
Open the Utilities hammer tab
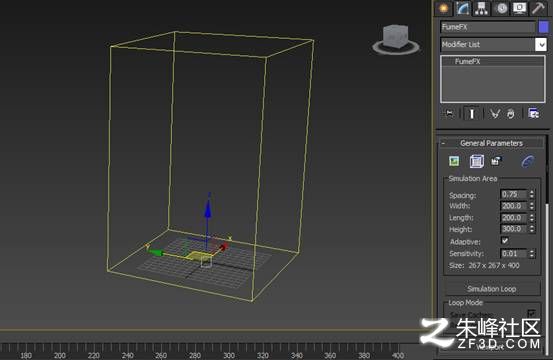539,8
